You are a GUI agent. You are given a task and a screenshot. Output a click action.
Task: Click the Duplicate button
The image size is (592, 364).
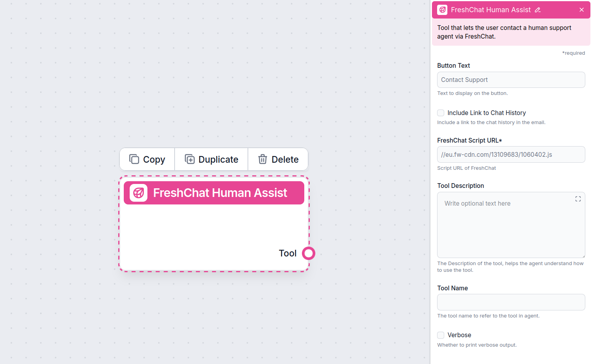211,159
